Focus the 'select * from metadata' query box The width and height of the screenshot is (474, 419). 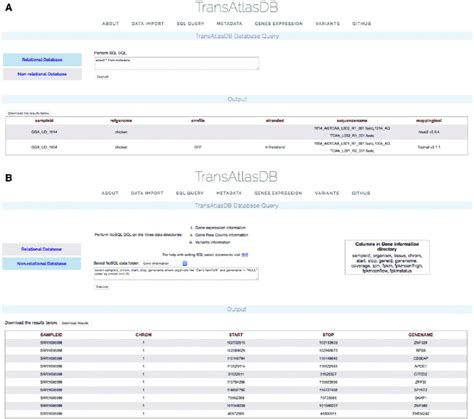point(176,63)
